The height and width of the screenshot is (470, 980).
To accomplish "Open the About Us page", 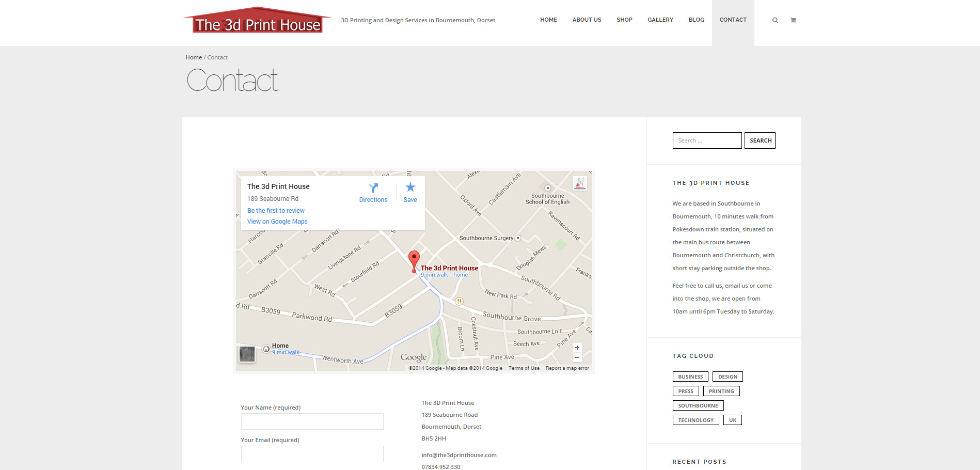I will click(587, 20).
